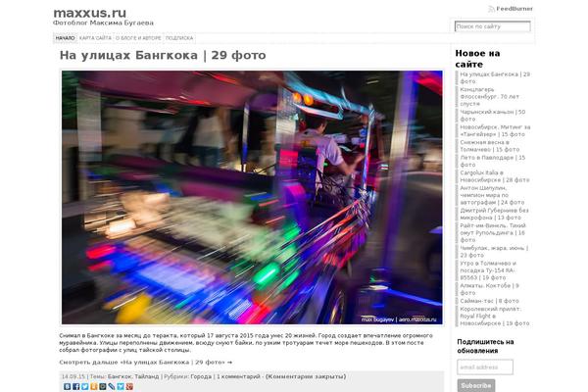Open sidebar link Cargolux Italia в Новосибирске
The image size is (588, 392).
495,176
